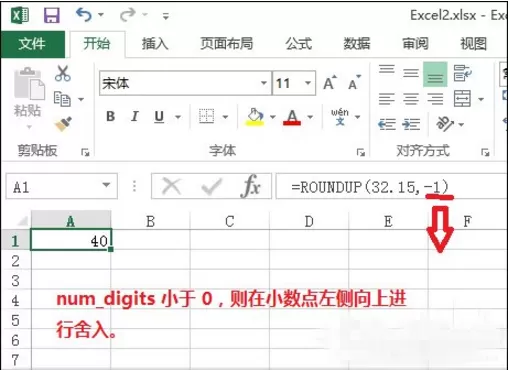
Task: Open merge cells dropdown arrow
Action: tap(481, 99)
